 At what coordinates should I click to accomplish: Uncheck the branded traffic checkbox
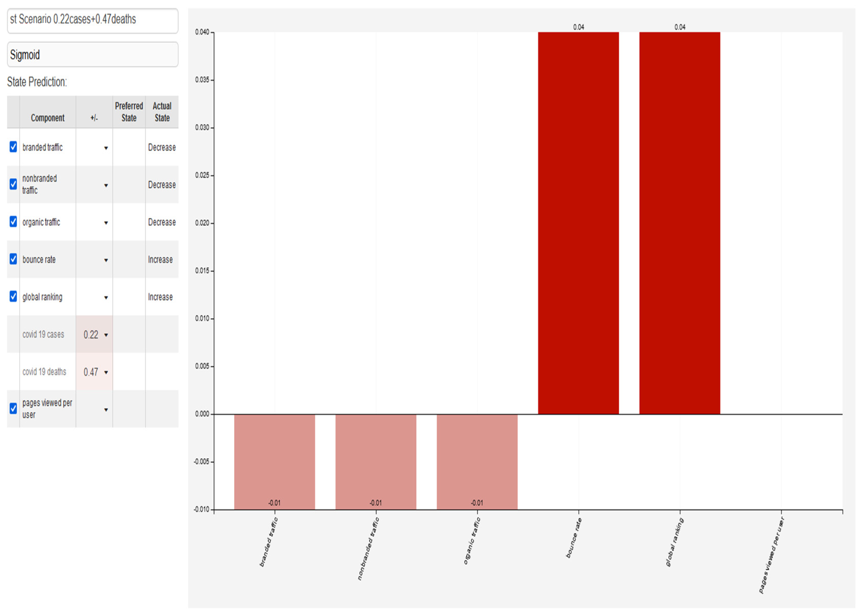[x=13, y=147]
